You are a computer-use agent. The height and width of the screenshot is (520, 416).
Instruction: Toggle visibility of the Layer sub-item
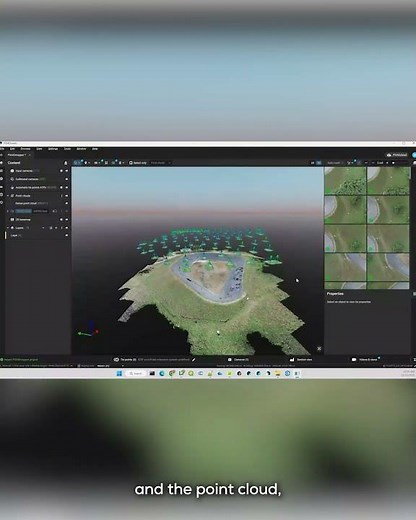(67, 235)
